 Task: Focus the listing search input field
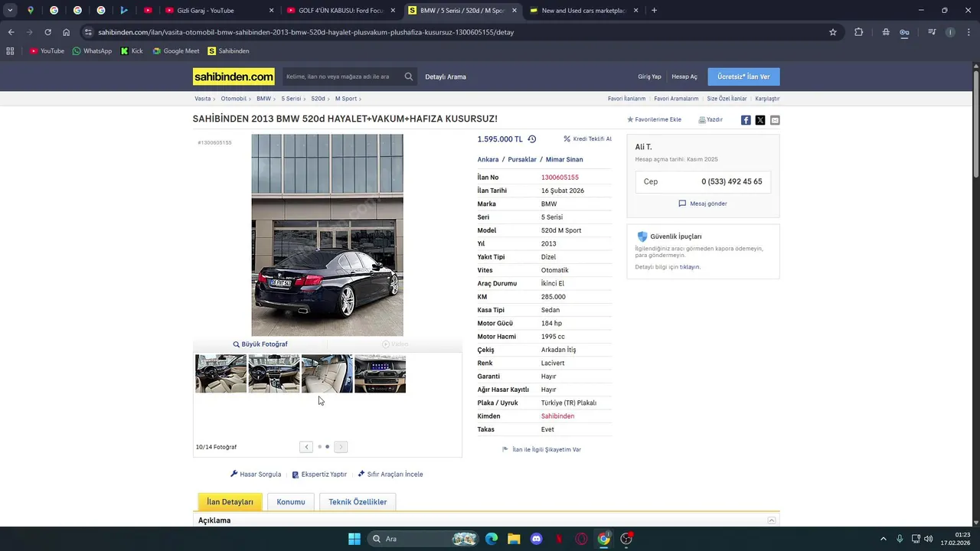click(x=341, y=77)
